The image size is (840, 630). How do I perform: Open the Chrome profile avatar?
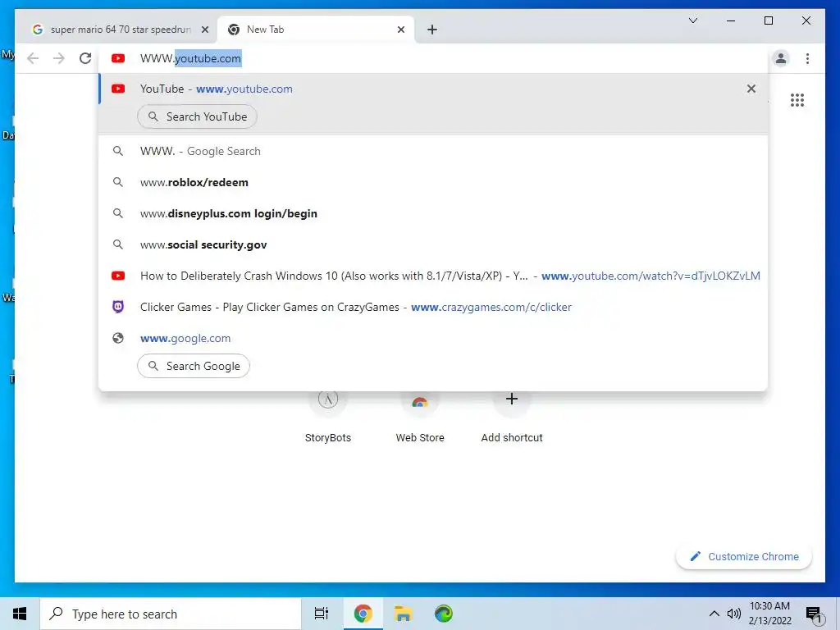781,58
